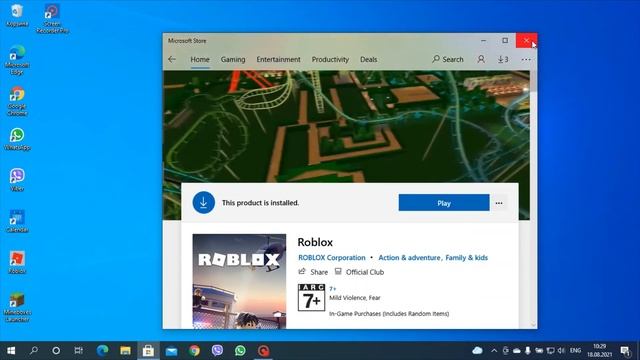
Task: Select the Calendar desktop shortcut
Action: point(17,221)
